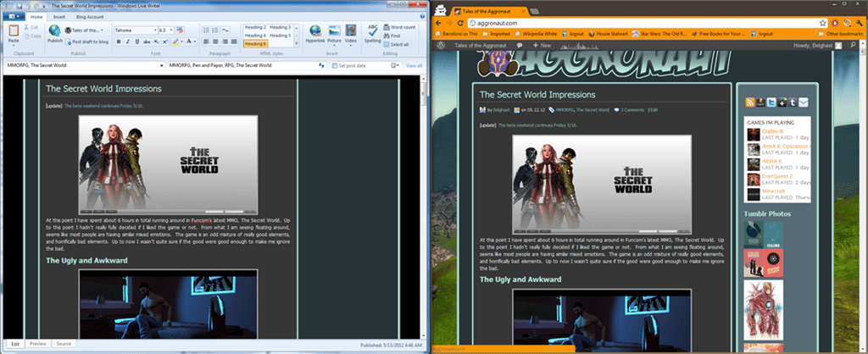Click the View all link
Viewport: 868px width, 354px height.
pyautogui.click(x=414, y=65)
